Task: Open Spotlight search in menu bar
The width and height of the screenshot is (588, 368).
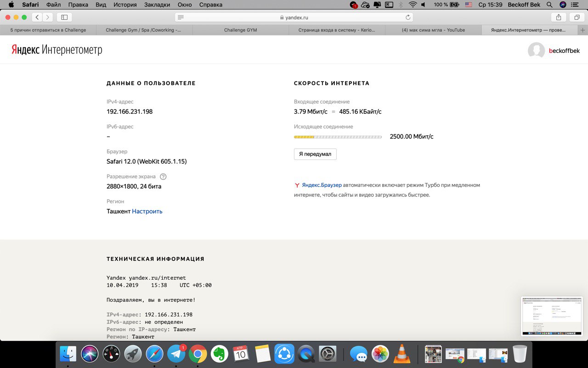Action: (549, 5)
